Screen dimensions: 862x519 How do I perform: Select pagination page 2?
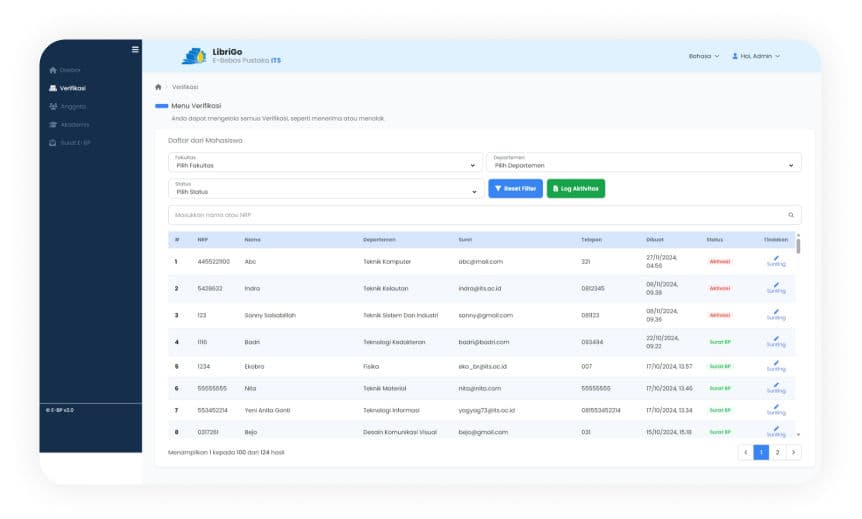777,452
